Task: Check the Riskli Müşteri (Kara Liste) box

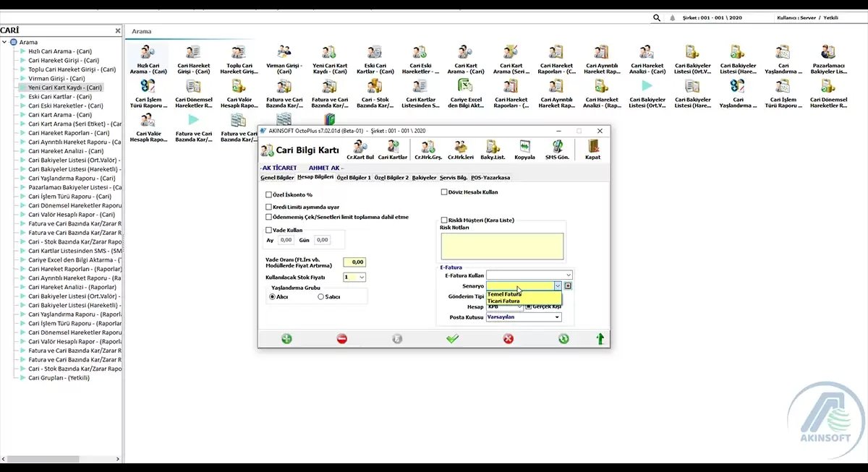Action: point(444,220)
